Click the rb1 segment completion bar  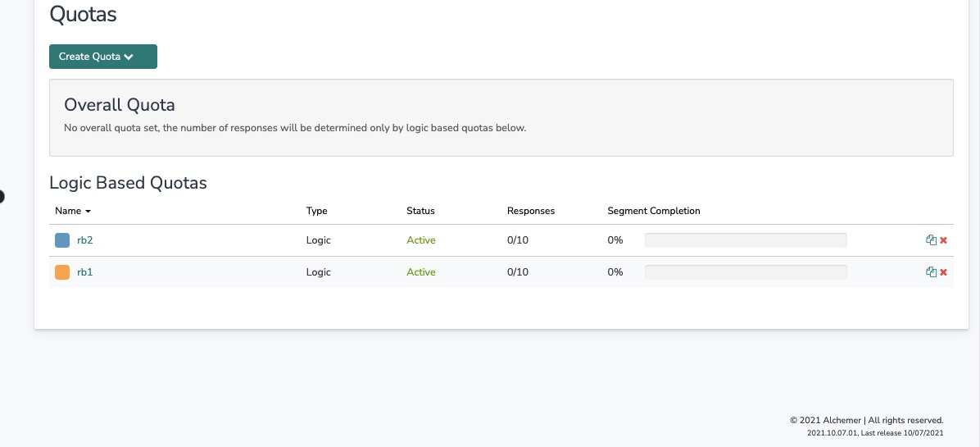click(x=746, y=272)
